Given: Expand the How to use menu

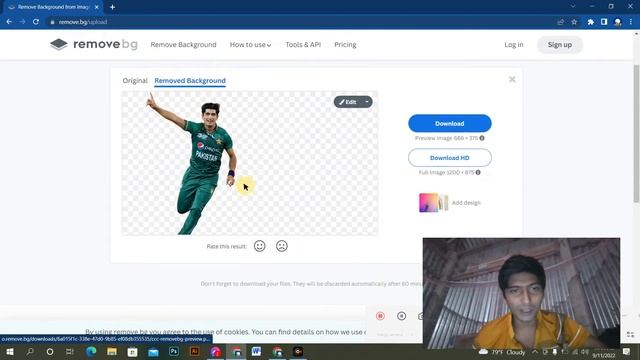Looking at the screenshot, I should coord(250,44).
